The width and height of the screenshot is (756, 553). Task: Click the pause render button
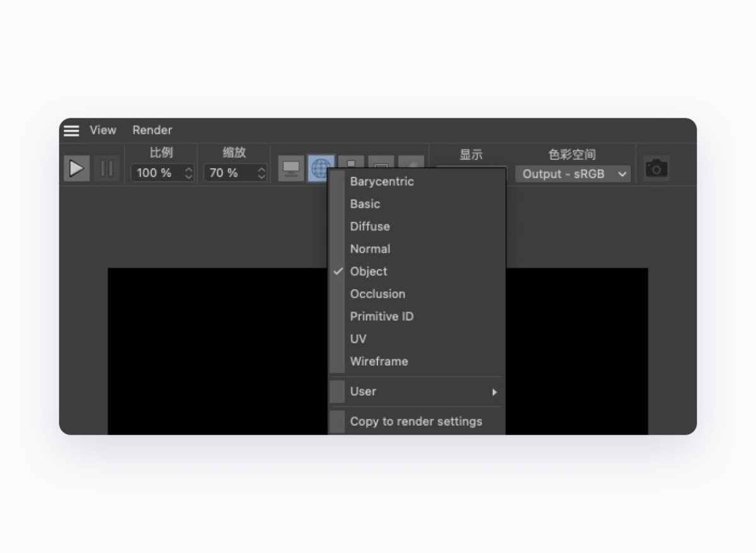[106, 169]
